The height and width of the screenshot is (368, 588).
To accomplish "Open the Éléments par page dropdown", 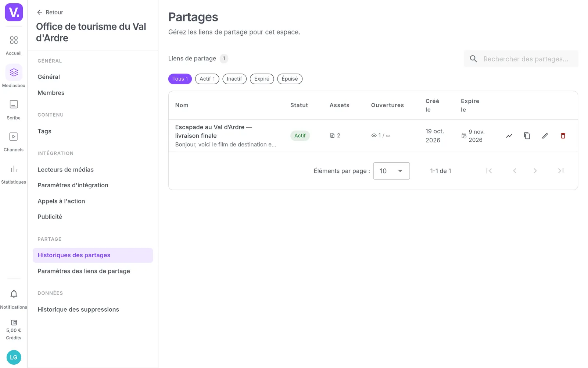I will tap(391, 171).
